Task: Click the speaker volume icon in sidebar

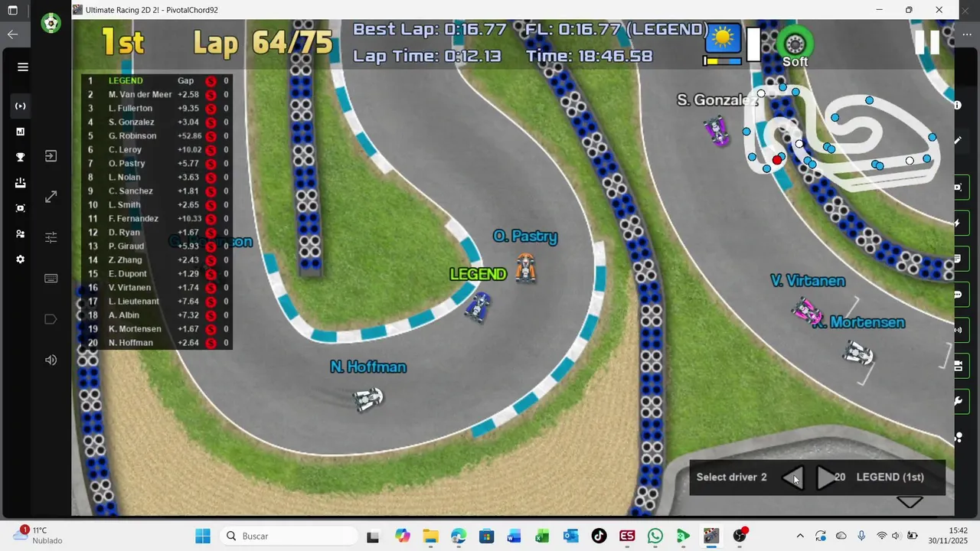Action: (51, 360)
